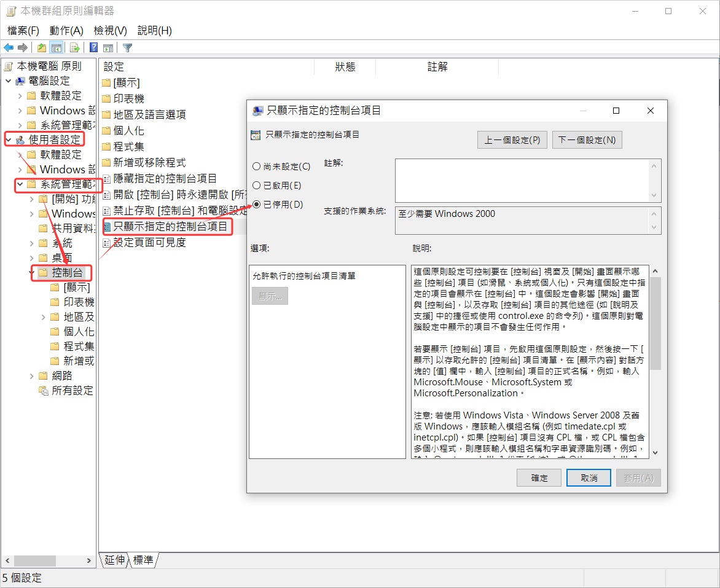
Task: Click the 下一個設定(N) button
Action: point(587,140)
